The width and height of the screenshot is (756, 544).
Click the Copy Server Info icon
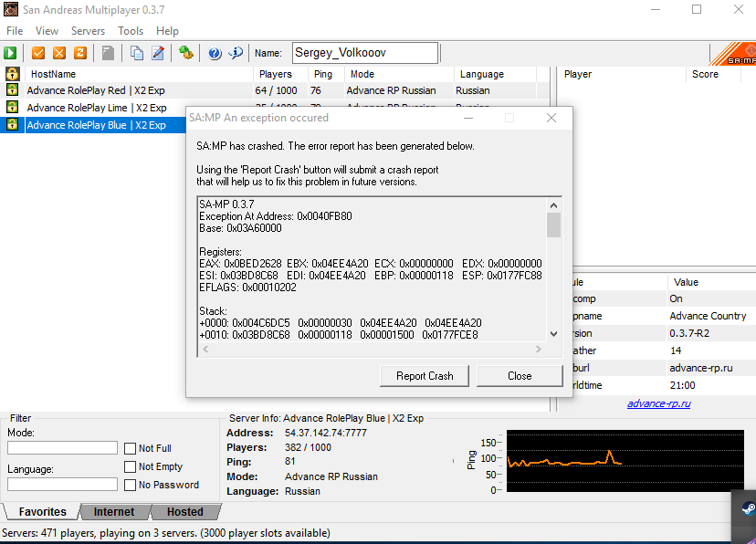(x=137, y=53)
